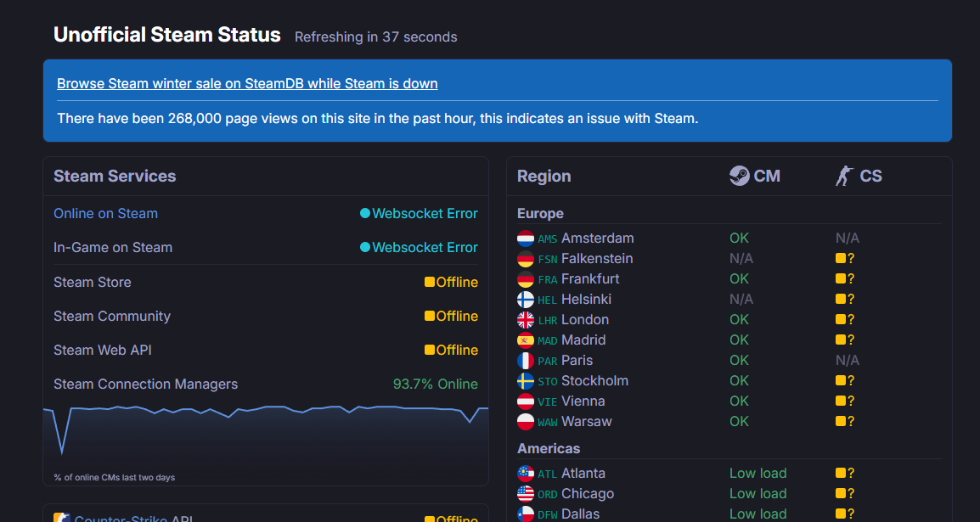Click the Steam logo icon beside CM
Viewport: 980px width, 522px height.
click(x=739, y=176)
